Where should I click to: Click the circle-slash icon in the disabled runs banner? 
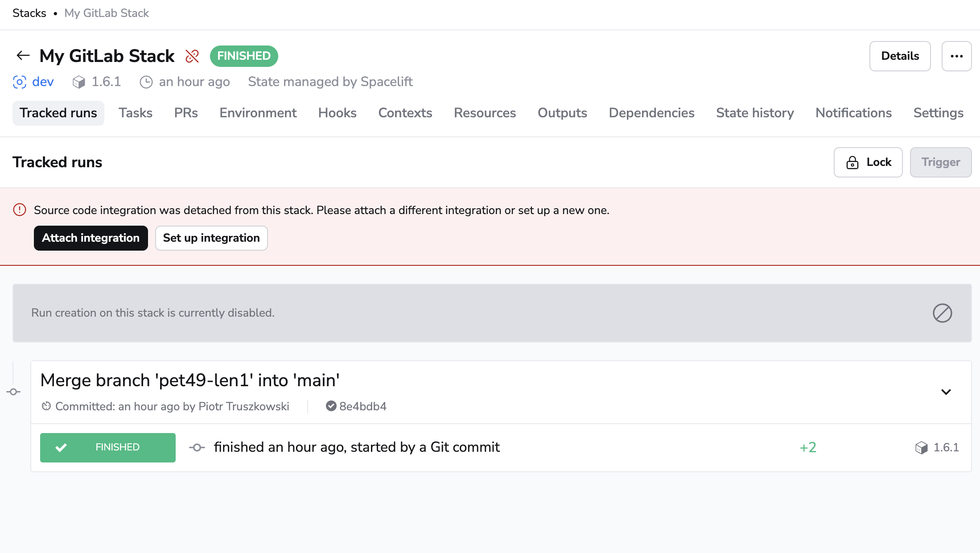coord(942,313)
